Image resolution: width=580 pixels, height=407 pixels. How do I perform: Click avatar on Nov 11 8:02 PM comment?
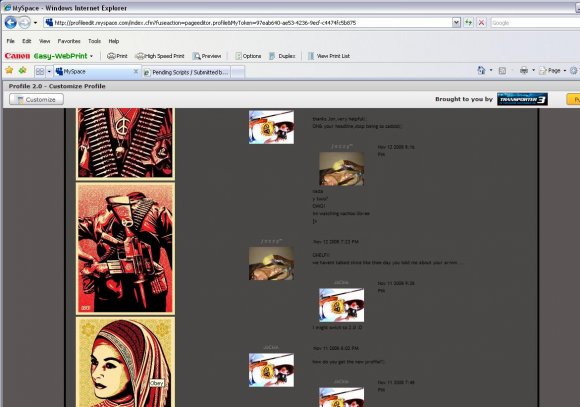point(272,370)
